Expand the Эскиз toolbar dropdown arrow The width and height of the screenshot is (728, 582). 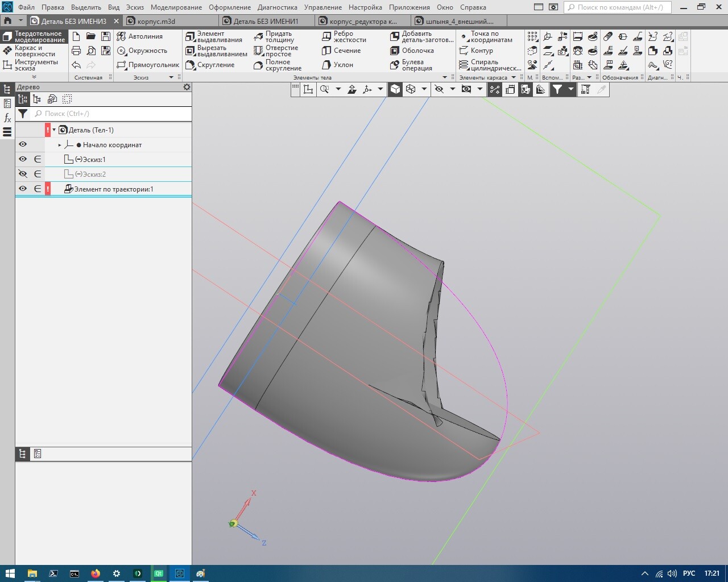(x=171, y=77)
